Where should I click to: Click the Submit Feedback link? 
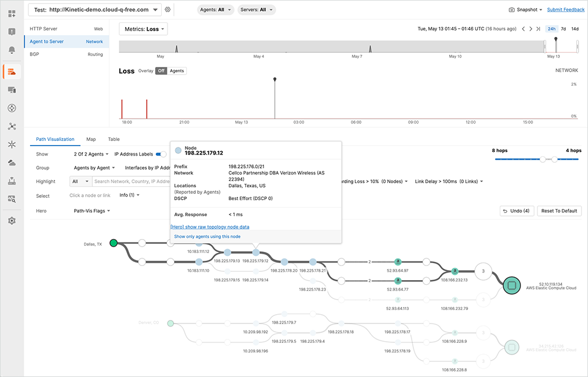tap(566, 9)
